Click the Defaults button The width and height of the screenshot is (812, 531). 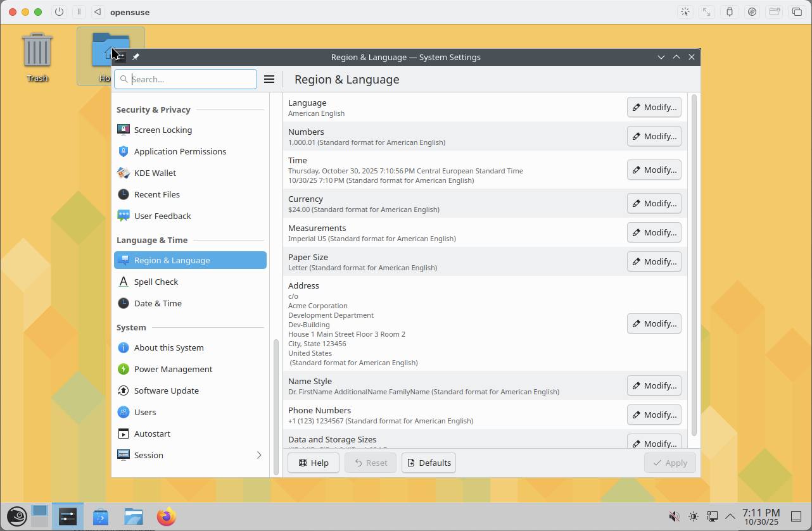(429, 463)
